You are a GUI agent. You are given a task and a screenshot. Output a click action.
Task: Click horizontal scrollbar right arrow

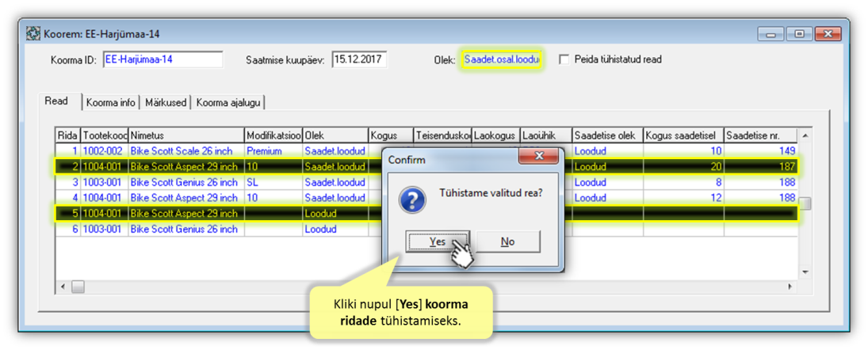(792, 287)
